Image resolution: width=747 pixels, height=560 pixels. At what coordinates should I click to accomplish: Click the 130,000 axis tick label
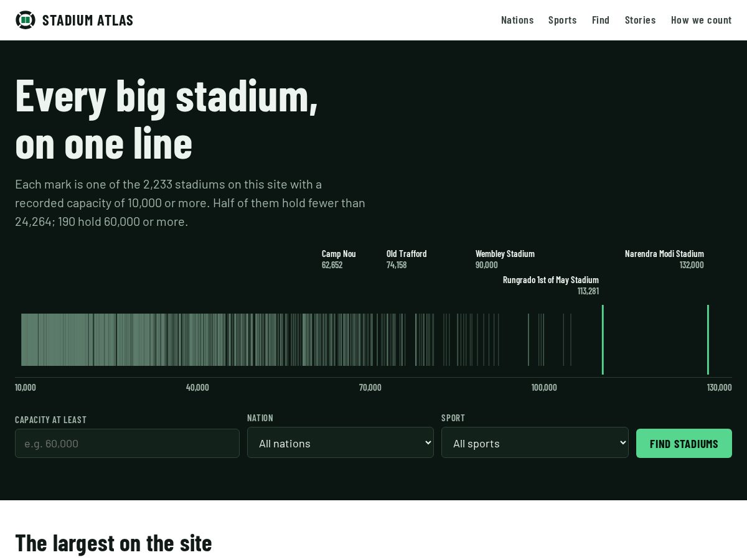[x=720, y=387]
